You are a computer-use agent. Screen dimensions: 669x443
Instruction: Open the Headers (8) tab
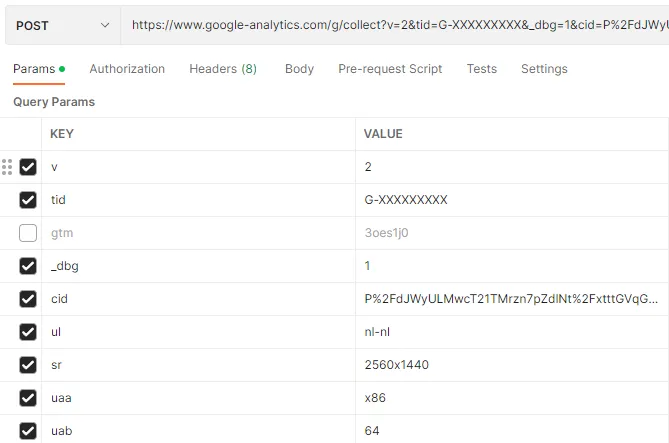tap(223, 69)
